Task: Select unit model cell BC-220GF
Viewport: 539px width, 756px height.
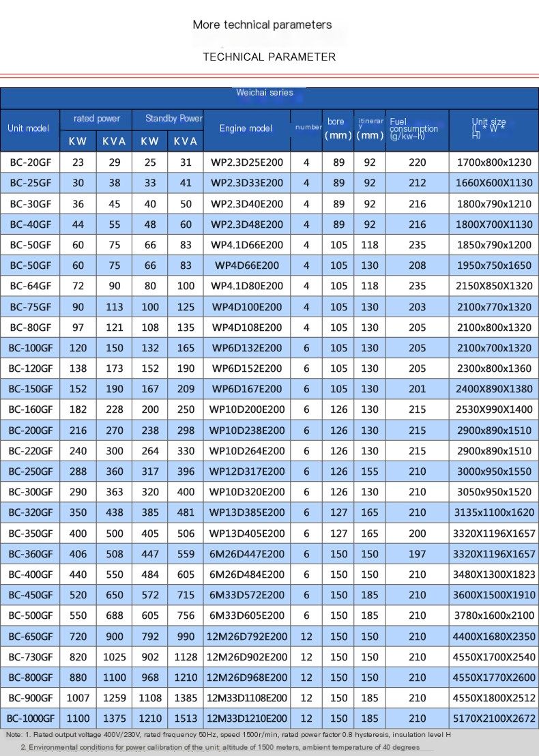Action: [x=31, y=451]
